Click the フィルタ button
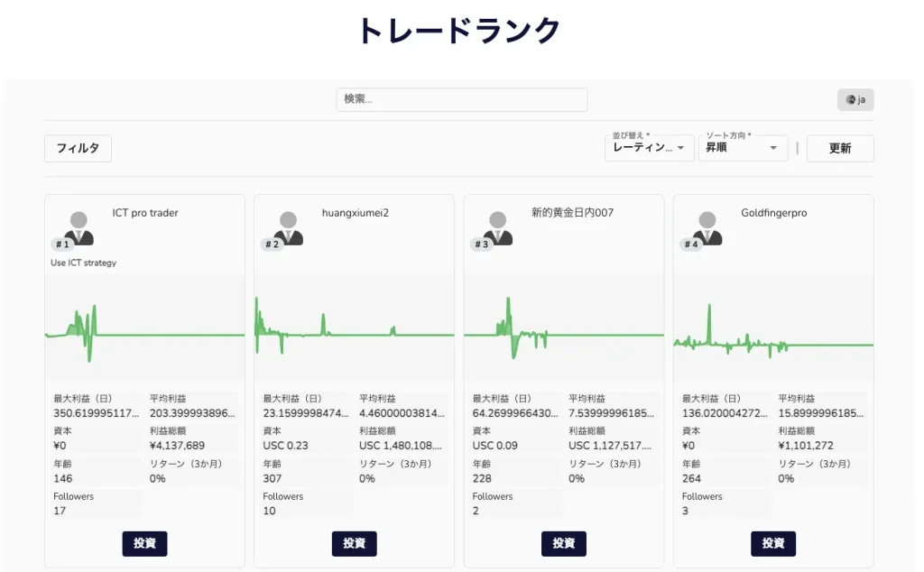This screenshot has height=572, width=924. pos(78,148)
